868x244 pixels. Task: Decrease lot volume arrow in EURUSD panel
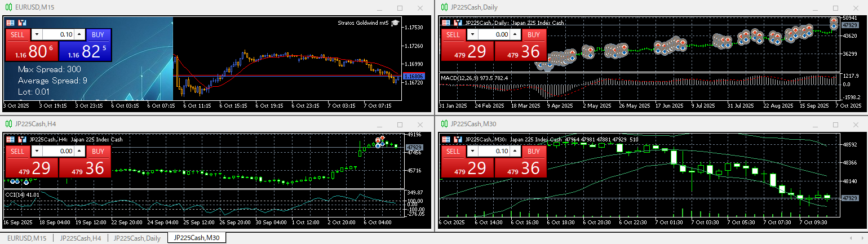(x=37, y=34)
